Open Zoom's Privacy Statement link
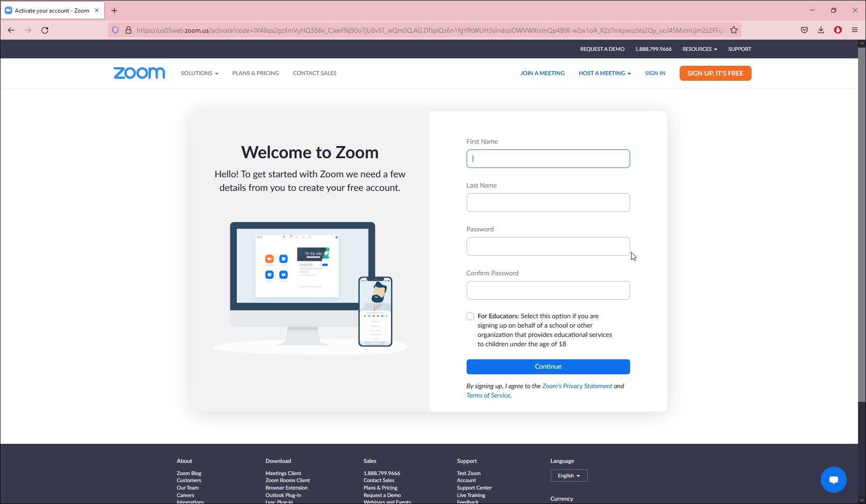 tap(577, 386)
